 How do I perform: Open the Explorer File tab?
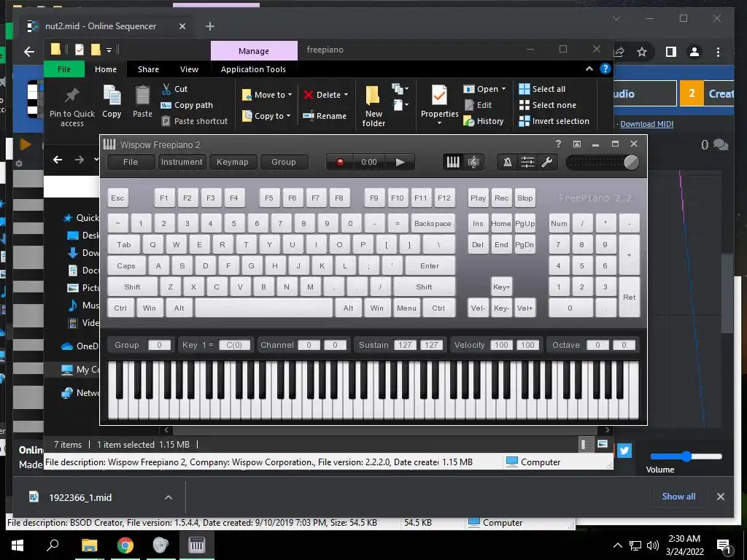click(64, 69)
